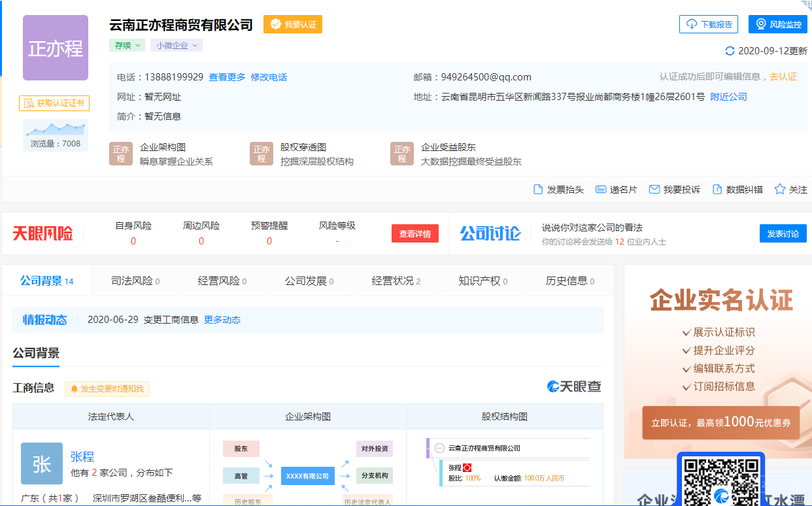Click the 浏览量 7008 views chart
The image size is (812, 506).
click(56, 135)
